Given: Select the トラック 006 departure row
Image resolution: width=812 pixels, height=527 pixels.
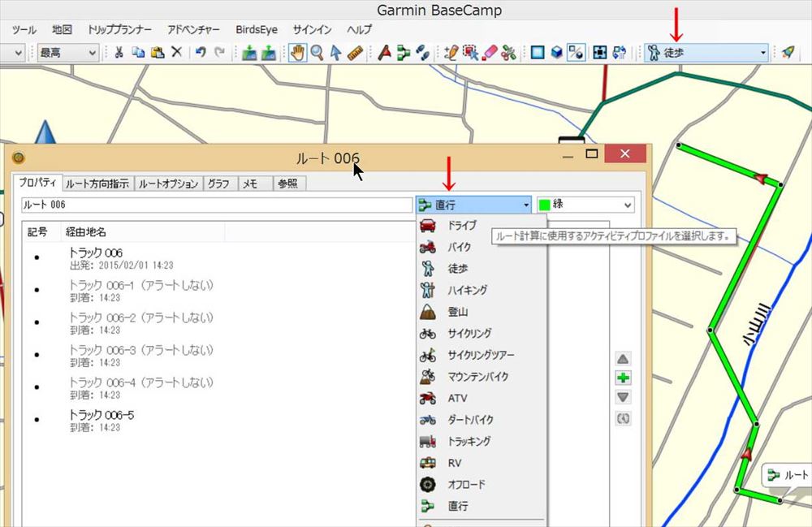Looking at the screenshot, I should click(x=220, y=257).
